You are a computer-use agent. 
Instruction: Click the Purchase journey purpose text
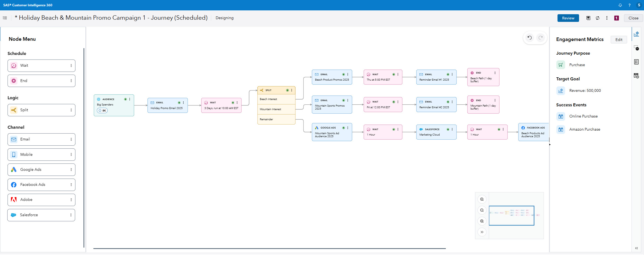[x=577, y=65]
